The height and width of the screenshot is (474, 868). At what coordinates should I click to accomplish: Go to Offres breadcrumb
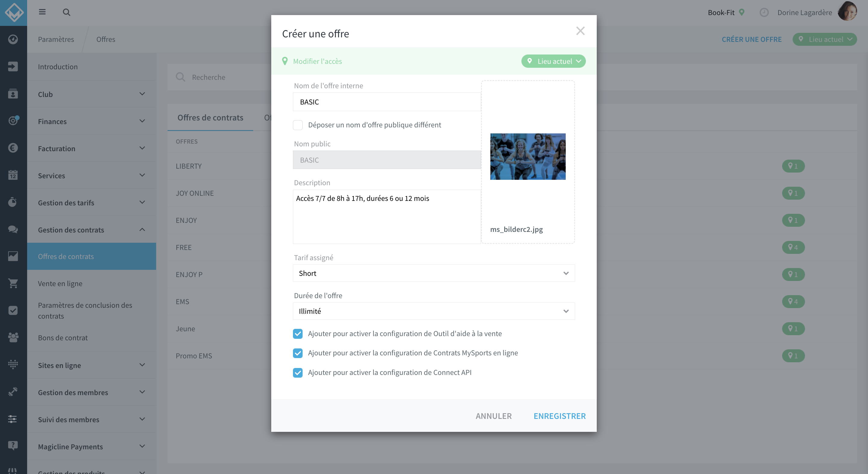coord(106,39)
